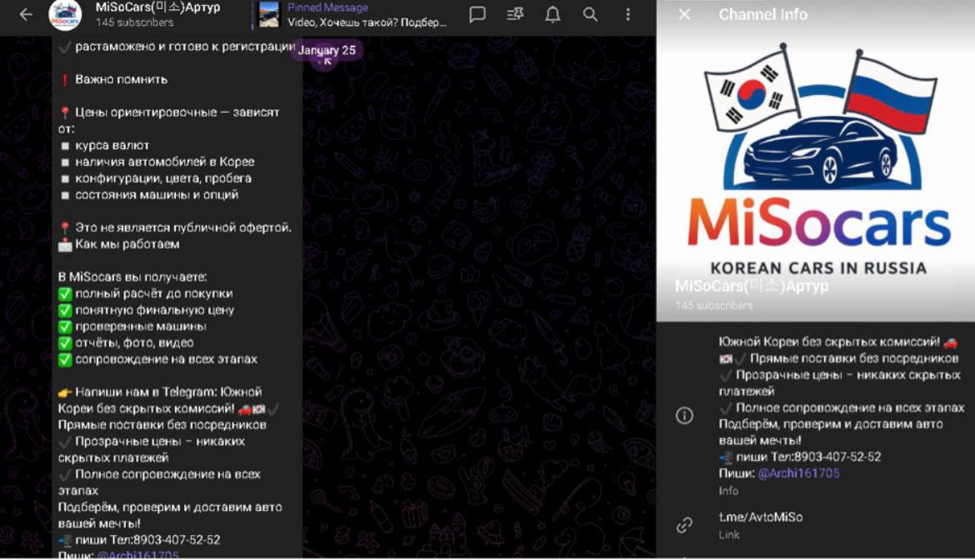Open the three-dot more options menu
Image resolution: width=975 pixels, height=560 pixels.
tap(628, 15)
